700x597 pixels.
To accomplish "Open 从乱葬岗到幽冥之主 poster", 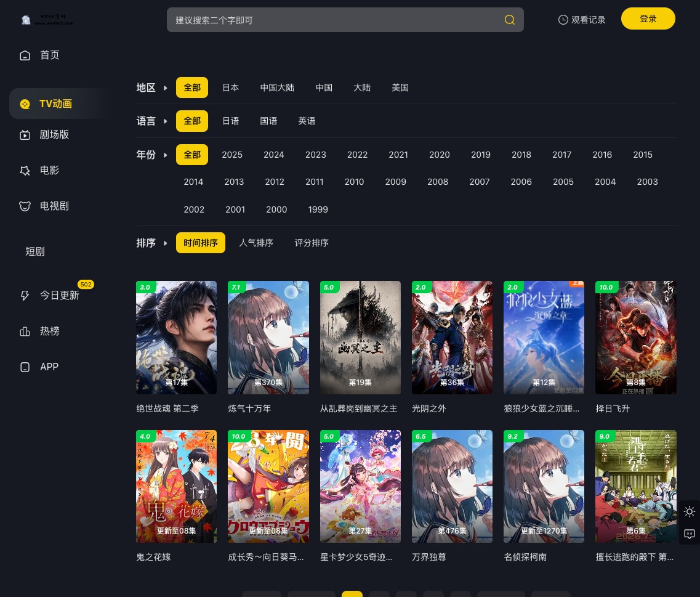I will 360,338.
